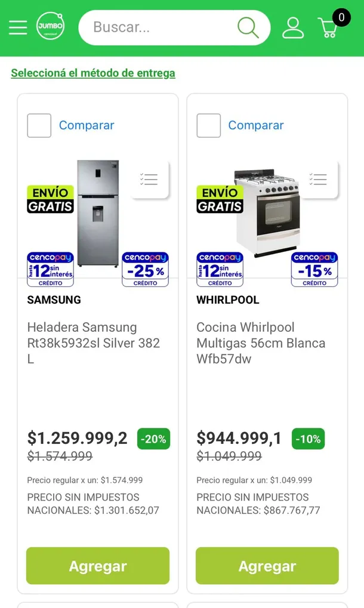Click the Jumbo logo
The height and width of the screenshot is (608, 364).
(x=50, y=27)
